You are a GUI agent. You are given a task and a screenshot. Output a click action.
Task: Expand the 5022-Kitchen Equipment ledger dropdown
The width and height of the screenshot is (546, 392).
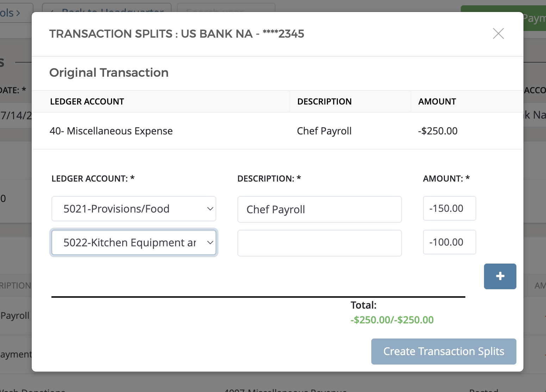coord(134,242)
